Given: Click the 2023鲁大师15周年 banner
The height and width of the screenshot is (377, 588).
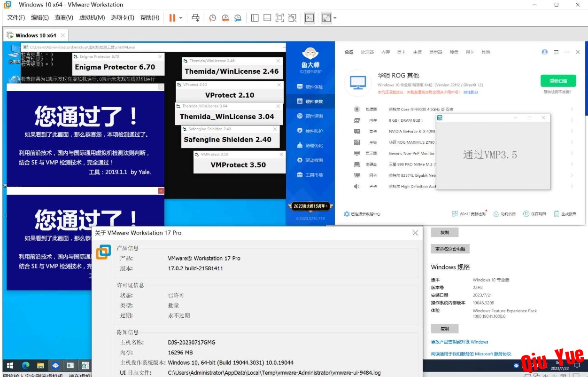Looking at the screenshot, I should 310,206.
